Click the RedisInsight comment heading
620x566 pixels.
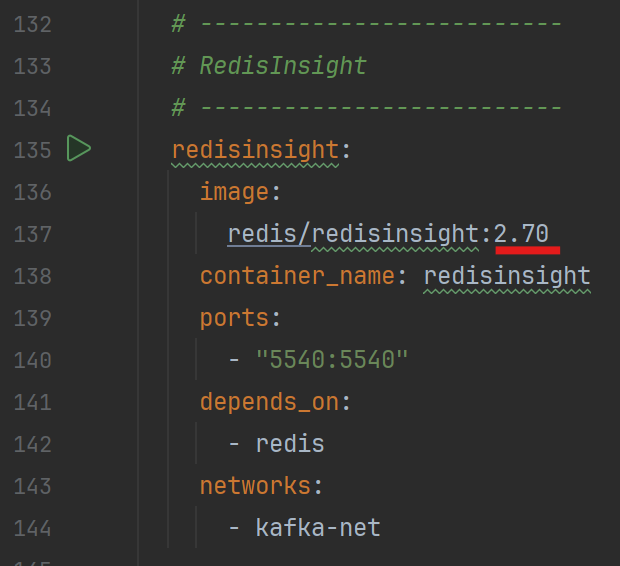click(269, 66)
